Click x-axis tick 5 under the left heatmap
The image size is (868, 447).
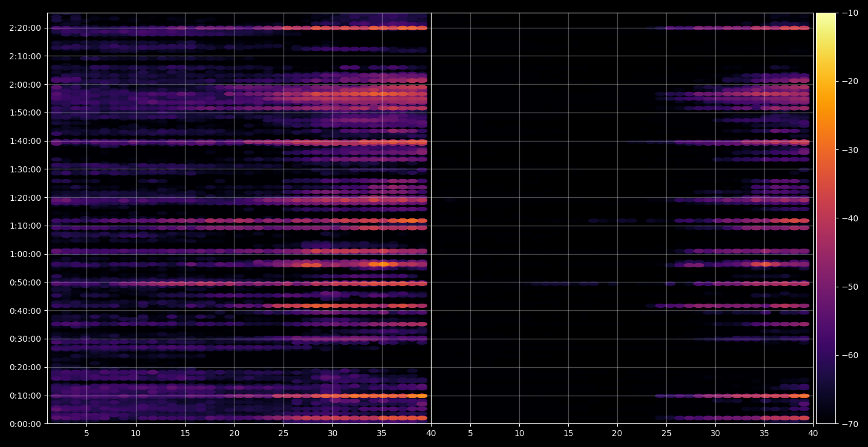click(x=86, y=433)
